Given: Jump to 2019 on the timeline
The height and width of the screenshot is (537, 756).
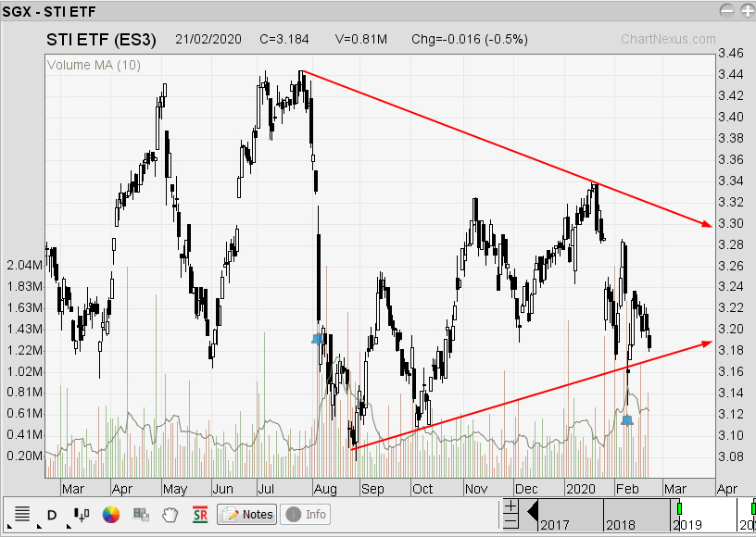Looking at the screenshot, I should tap(687, 524).
